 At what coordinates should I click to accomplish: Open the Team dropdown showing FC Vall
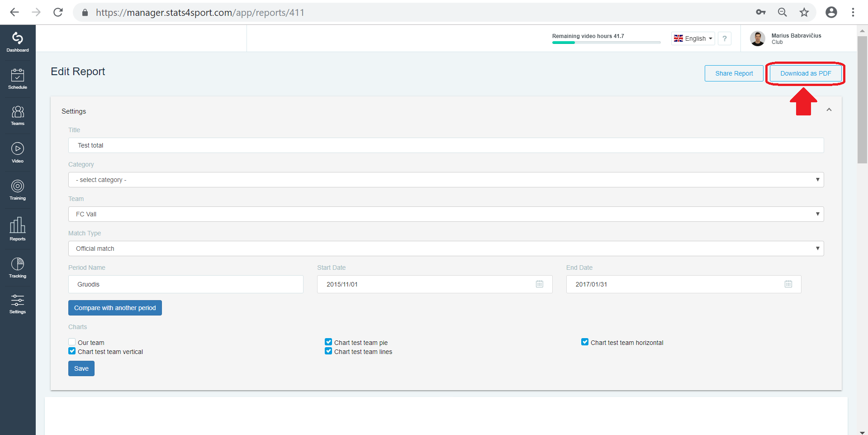(x=446, y=214)
